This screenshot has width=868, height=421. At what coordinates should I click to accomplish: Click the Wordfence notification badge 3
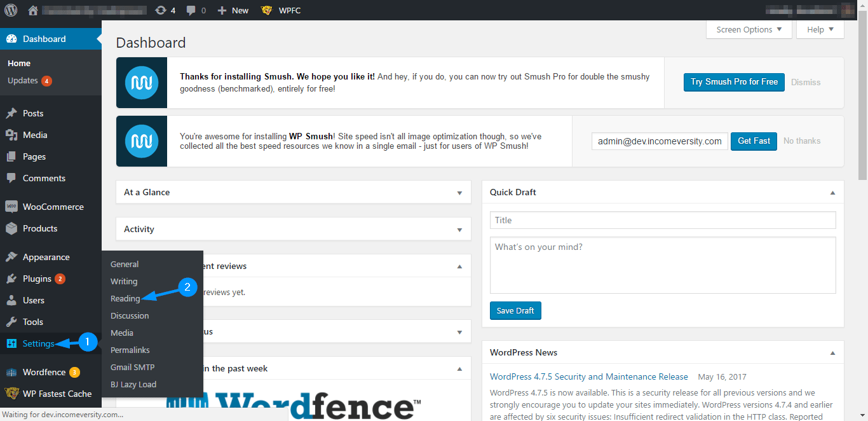point(74,372)
